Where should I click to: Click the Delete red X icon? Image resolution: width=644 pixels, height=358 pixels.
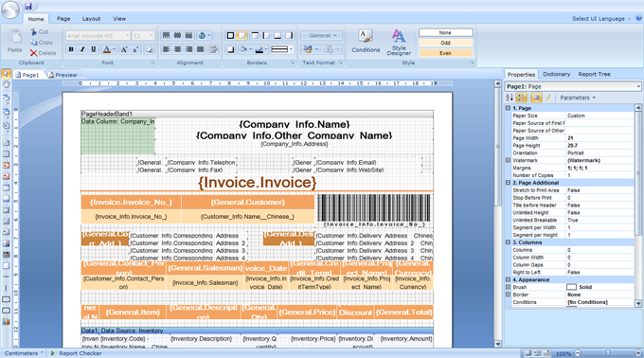(34, 53)
